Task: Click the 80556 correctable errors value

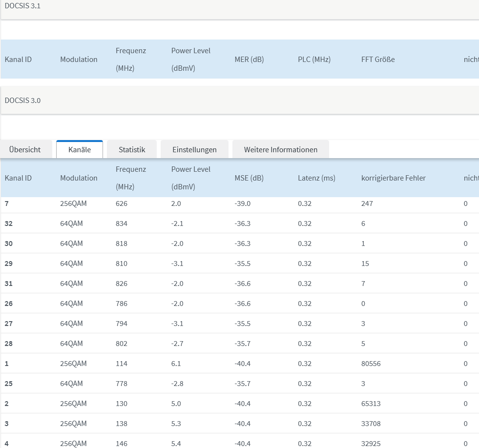Action: click(371, 364)
